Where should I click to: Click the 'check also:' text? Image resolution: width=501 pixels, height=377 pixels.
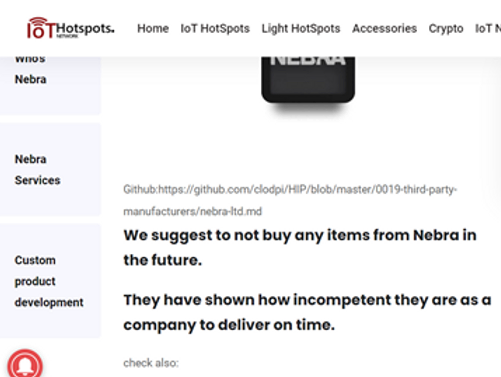click(151, 363)
